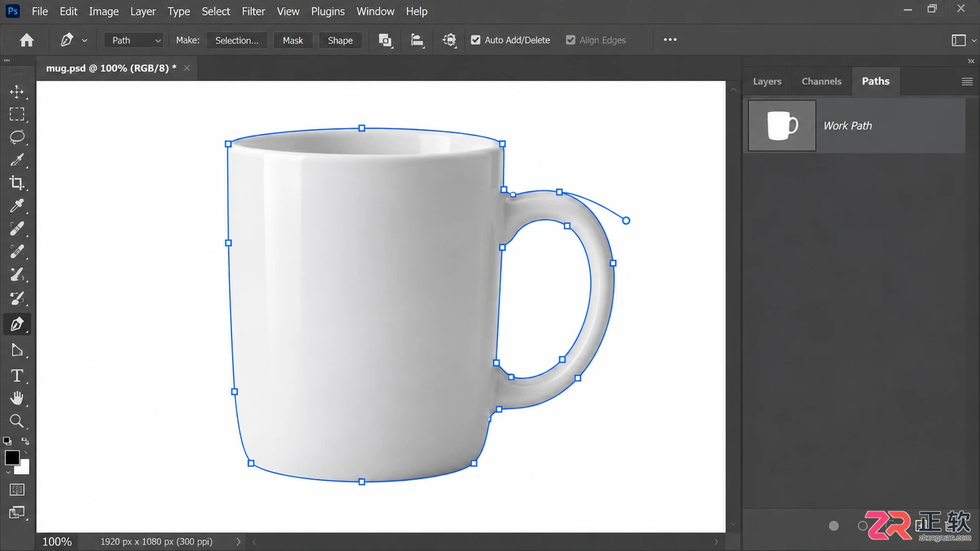
Task: Open the Filter menu
Action: [253, 12]
